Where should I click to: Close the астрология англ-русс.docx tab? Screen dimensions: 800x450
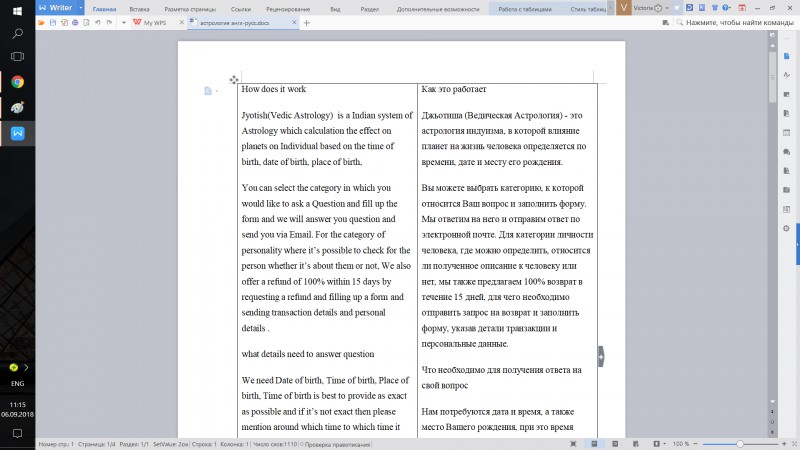tap(294, 22)
